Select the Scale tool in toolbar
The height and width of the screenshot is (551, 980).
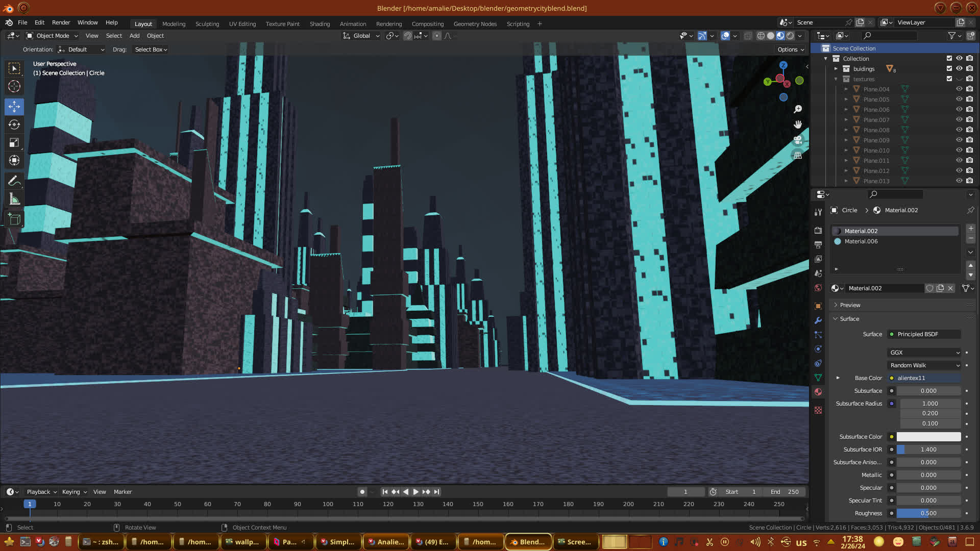[x=14, y=142]
